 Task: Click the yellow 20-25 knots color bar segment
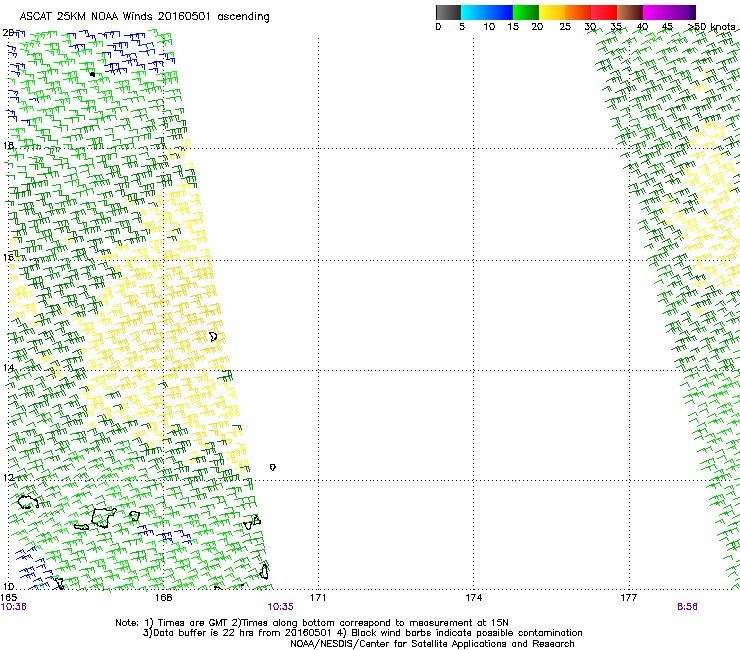pyautogui.click(x=552, y=12)
